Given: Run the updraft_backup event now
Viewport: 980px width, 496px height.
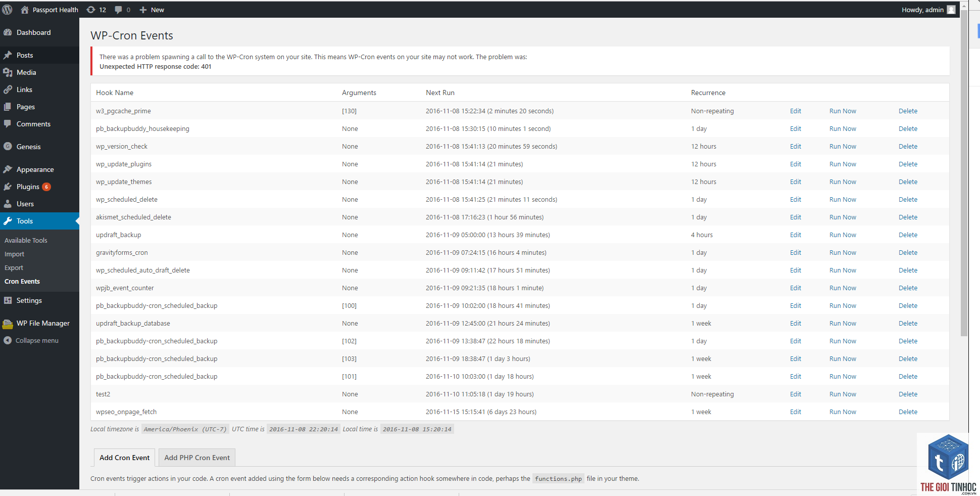Looking at the screenshot, I should 843,235.
